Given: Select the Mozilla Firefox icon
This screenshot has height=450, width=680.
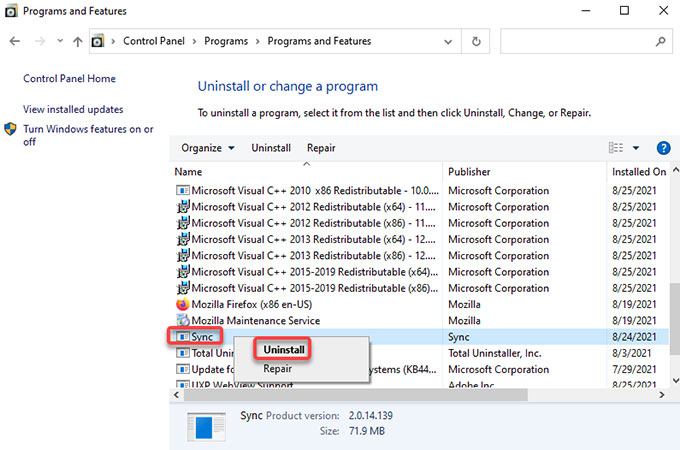Looking at the screenshot, I should 183,304.
